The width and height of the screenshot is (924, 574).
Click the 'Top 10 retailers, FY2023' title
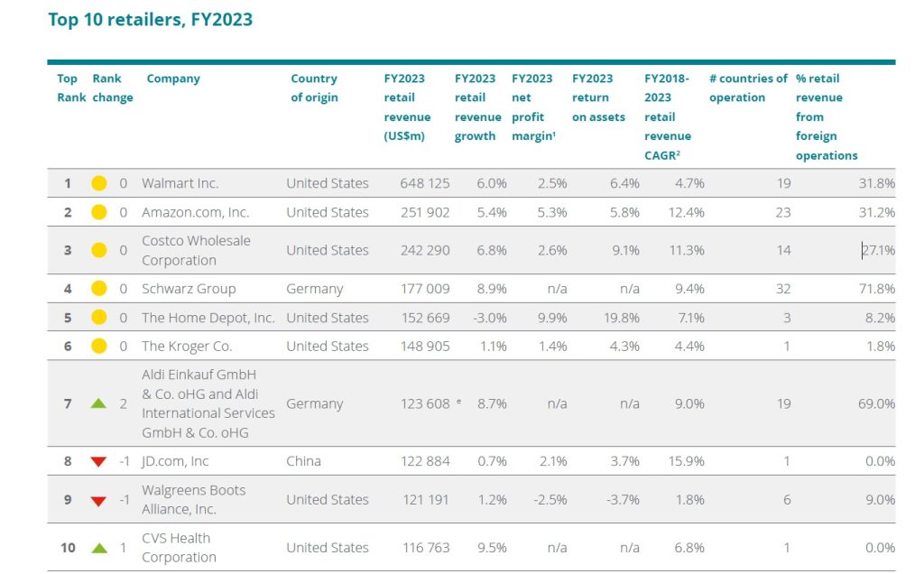pyautogui.click(x=151, y=20)
